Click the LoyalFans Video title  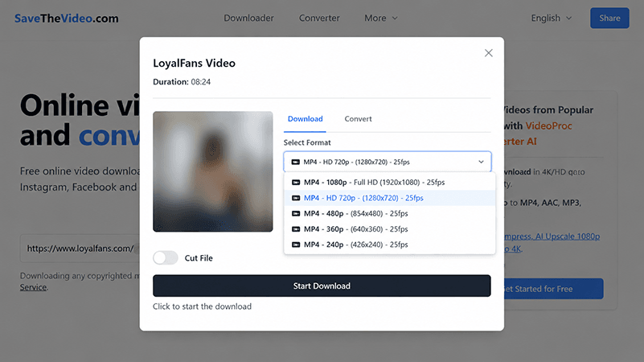[195, 63]
